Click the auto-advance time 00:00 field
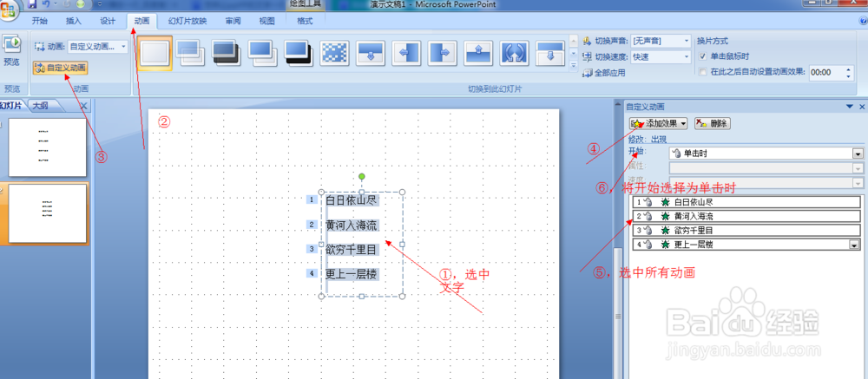Image resolution: width=868 pixels, height=379 pixels. (x=825, y=73)
